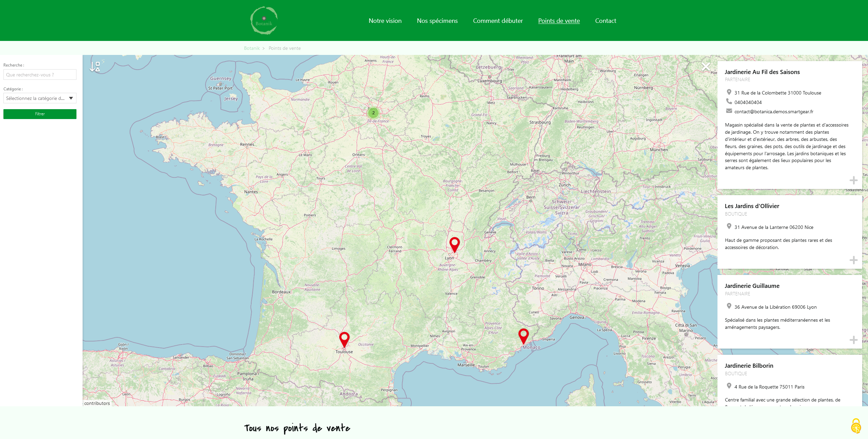Screen dimensions: 868x439
Task: Close the store list panel
Action: 706,67
